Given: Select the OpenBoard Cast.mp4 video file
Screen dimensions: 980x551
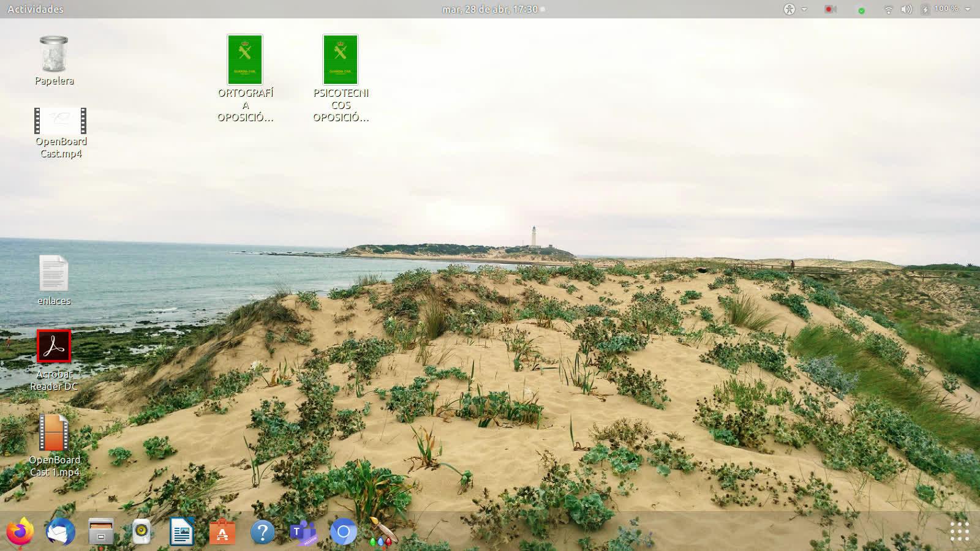Looking at the screenshot, I should click(61, 121).
